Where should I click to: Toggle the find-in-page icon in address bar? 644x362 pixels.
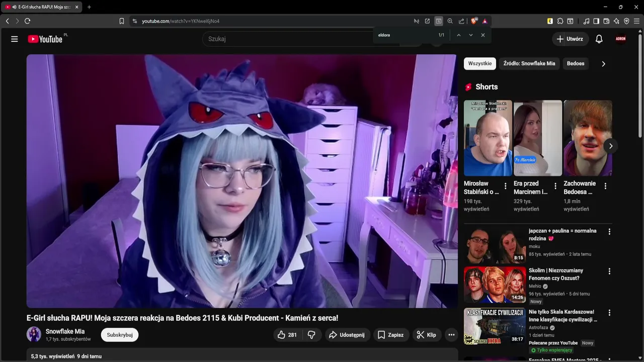[439, 21]
